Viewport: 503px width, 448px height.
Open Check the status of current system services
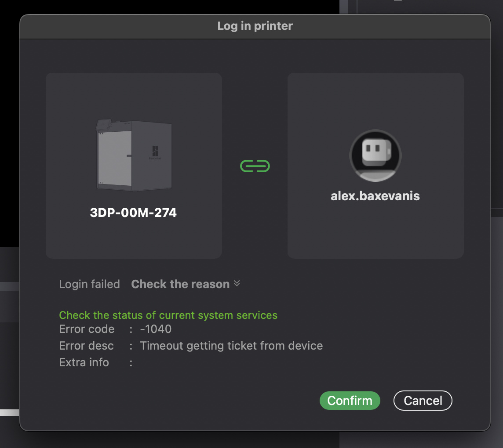coord(168,315)
